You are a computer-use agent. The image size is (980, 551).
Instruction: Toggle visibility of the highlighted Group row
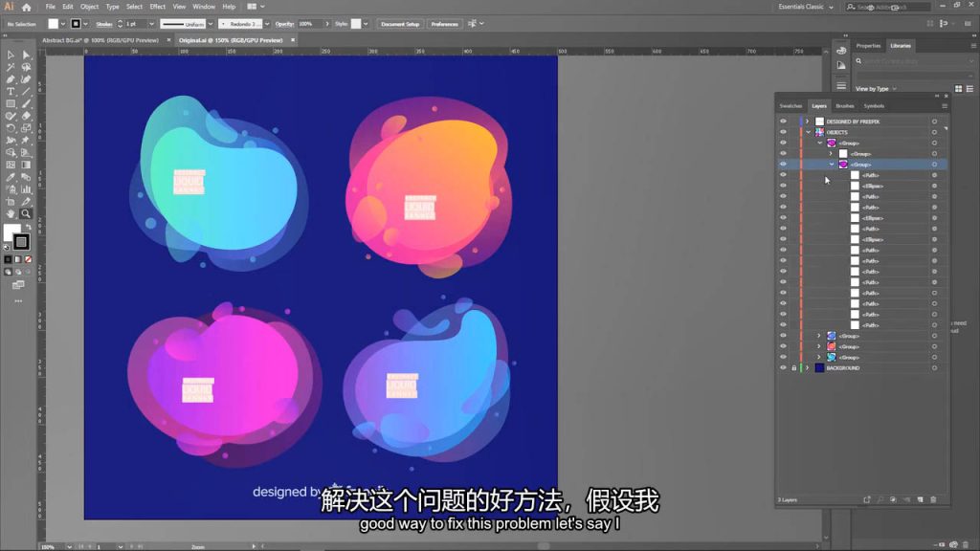pos(783,165)
